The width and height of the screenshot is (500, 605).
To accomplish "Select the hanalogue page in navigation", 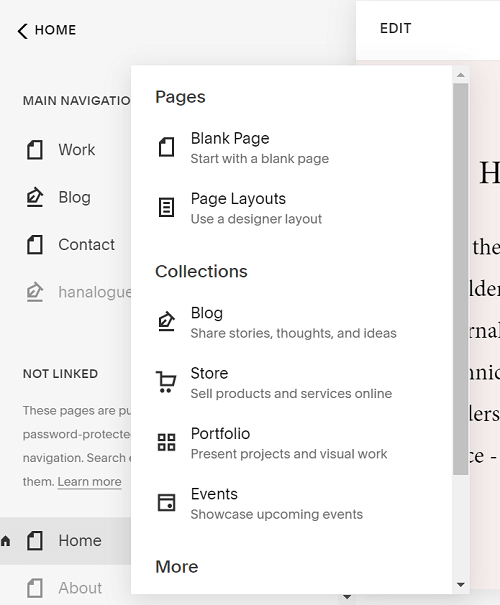I will 95,292.
